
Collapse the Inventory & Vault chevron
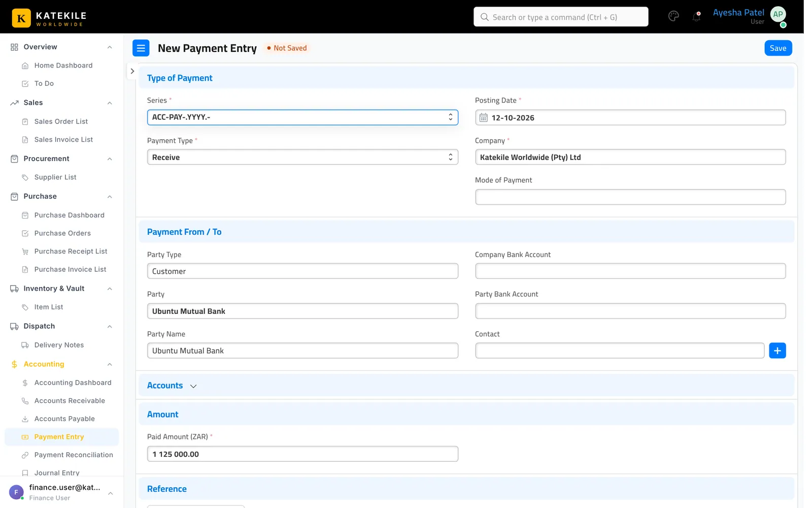tap(110, 289)
